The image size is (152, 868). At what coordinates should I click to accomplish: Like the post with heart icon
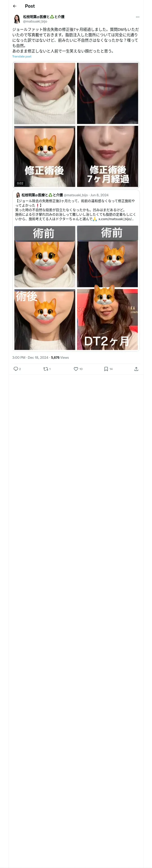tap(76, 369)
